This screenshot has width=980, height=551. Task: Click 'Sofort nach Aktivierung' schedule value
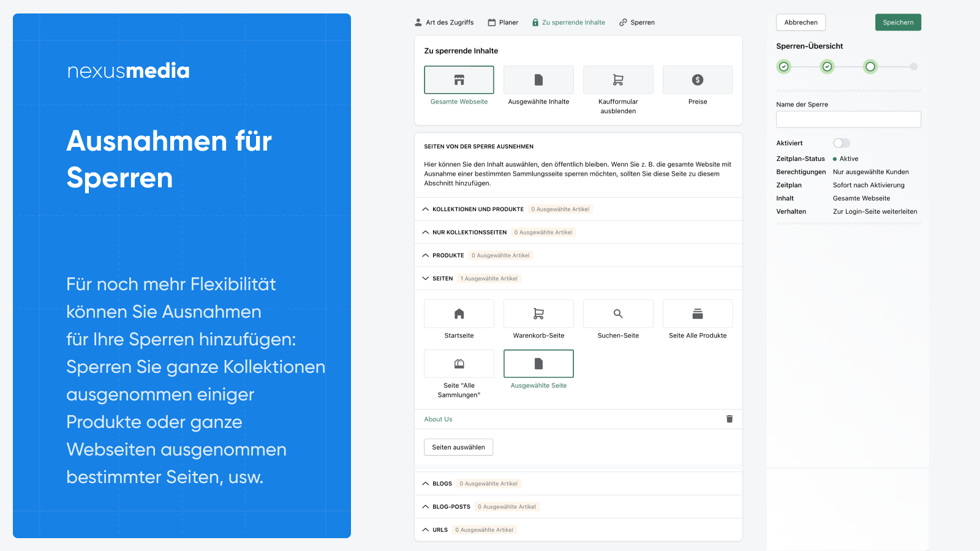[x=869, y=185]
